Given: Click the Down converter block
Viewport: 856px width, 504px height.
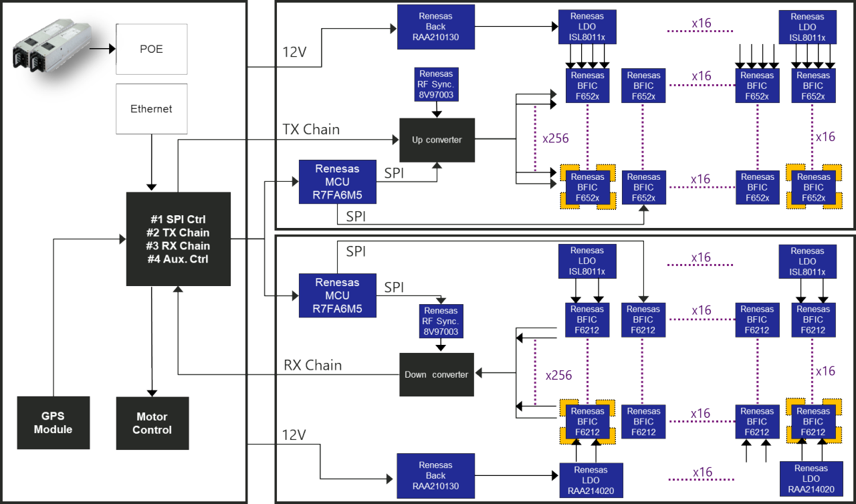Looking at the screenshot, I should (x=436, y=374).
